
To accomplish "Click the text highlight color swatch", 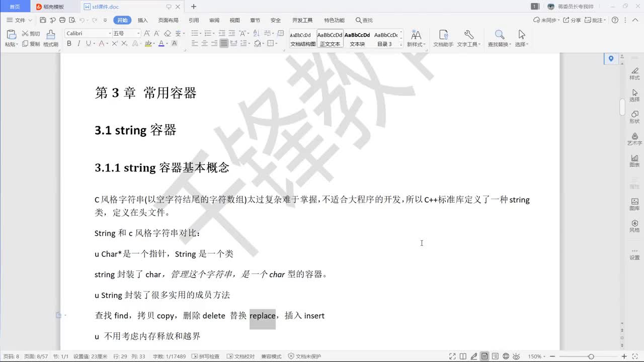I will [148, 44].
